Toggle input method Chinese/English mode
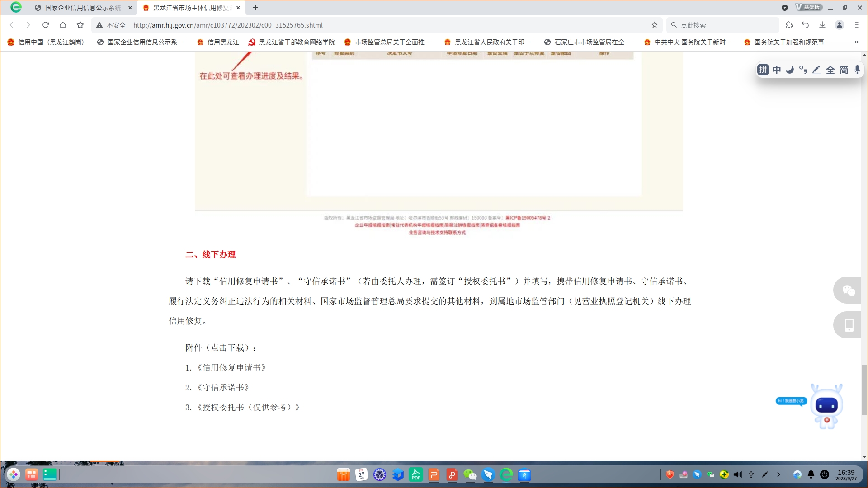 tap(777, 70)
